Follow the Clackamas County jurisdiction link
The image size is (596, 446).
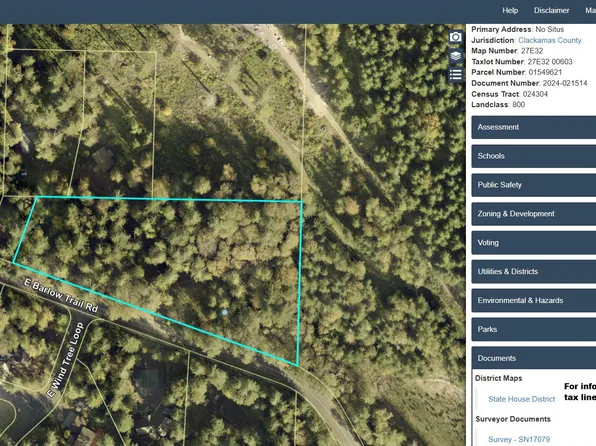(549, 40)
